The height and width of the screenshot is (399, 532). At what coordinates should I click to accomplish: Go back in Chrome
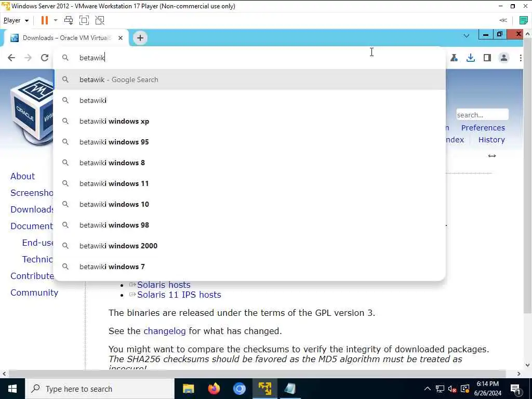pyautogui.click(x=11, y=58)
